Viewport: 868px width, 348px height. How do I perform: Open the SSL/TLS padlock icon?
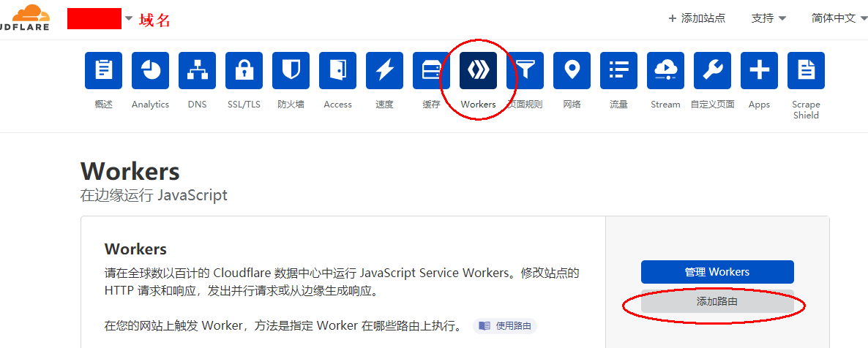[244, 70]
